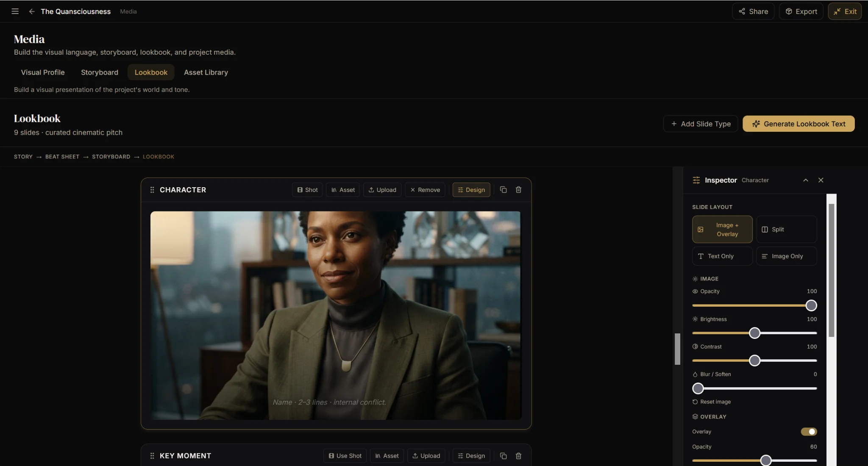Click the image Brightness slider handle
This screenshot has height=466, width=868.
coord(754,333)
